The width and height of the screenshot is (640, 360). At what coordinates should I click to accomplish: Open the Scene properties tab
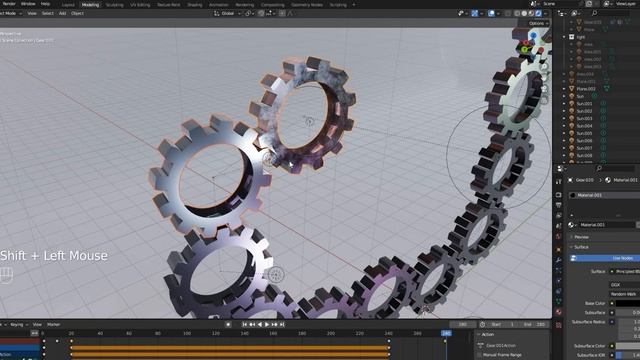point(559,226)
